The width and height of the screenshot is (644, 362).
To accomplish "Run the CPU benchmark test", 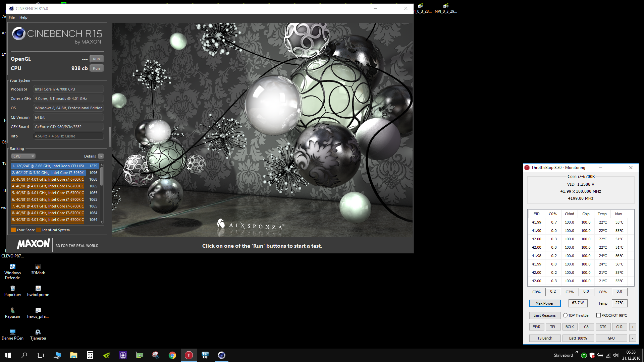I will (96, 68).
